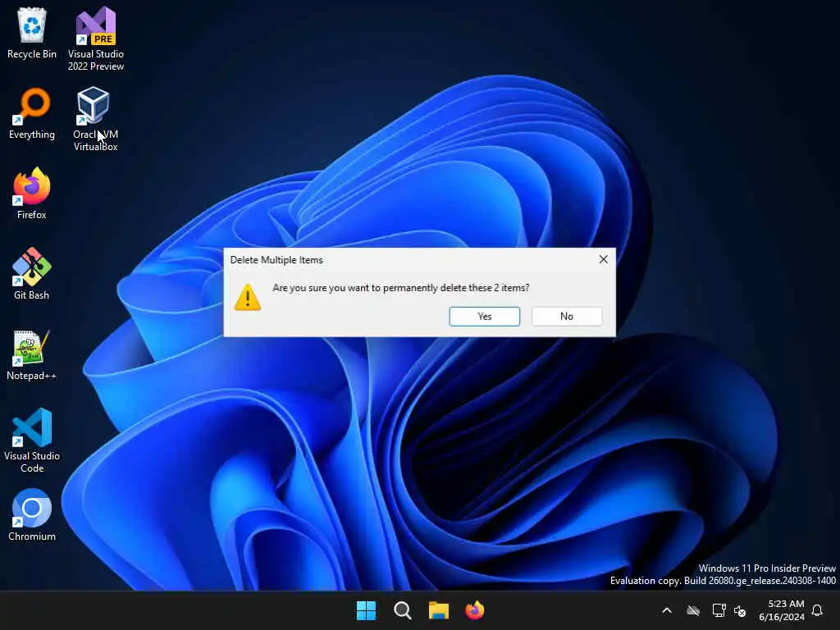Show hidden system tray icons
Screen dimensions: 840x630
point(667,610)
